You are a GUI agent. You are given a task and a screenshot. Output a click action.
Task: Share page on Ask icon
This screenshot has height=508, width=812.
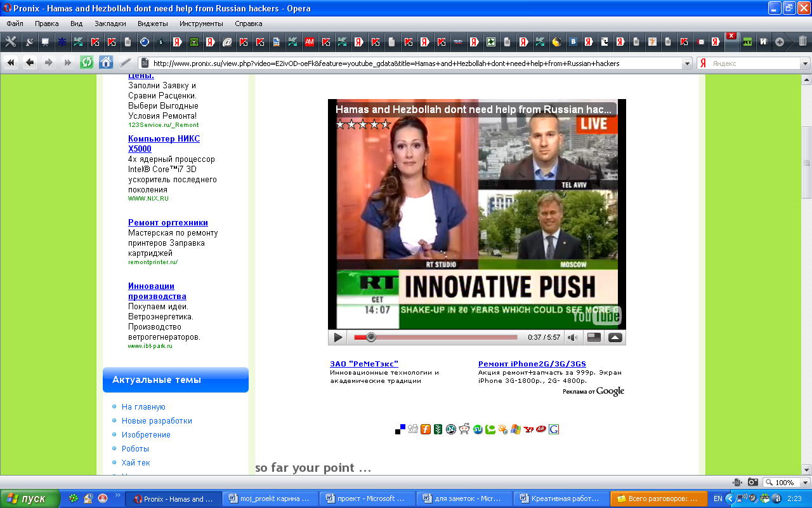click(x=541, y=429)
